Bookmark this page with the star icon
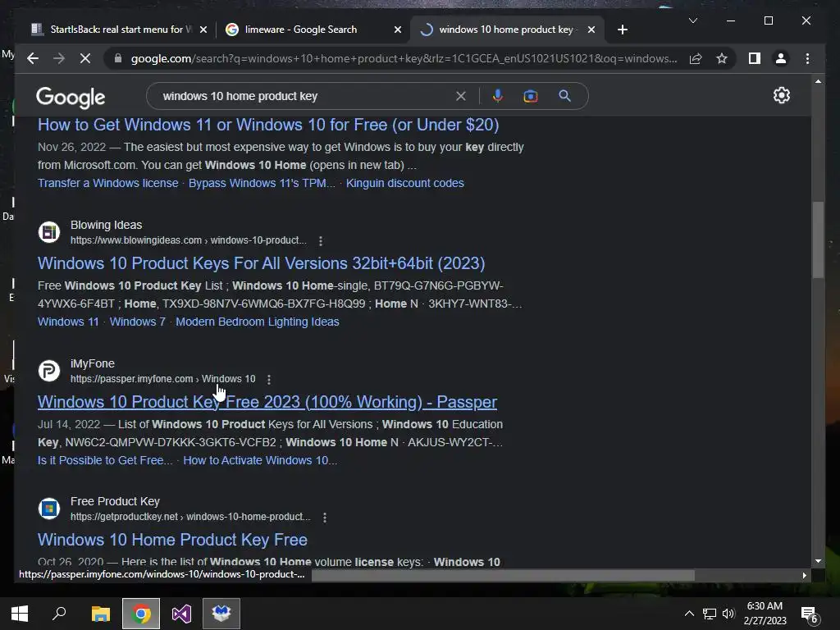The height and width of the screenshot is (630, 840). click(722, 58)
